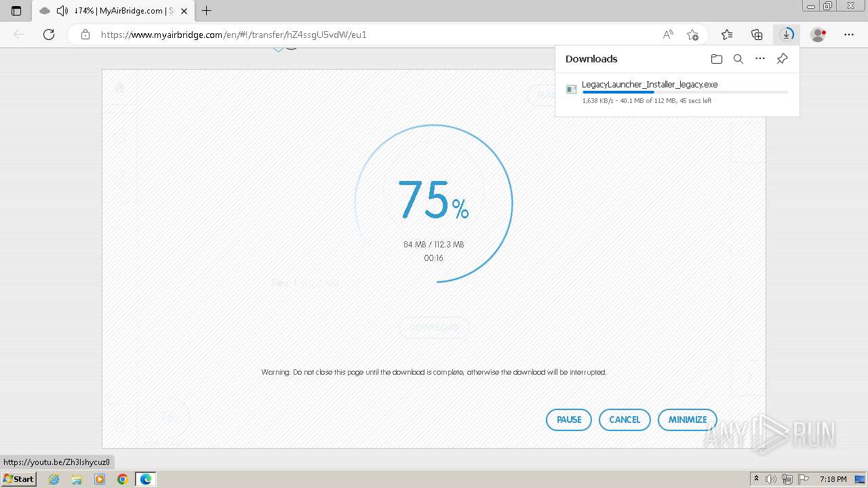Open File Explorer from the taskbar
Viewport: 868px width, 488px height.
77,479
